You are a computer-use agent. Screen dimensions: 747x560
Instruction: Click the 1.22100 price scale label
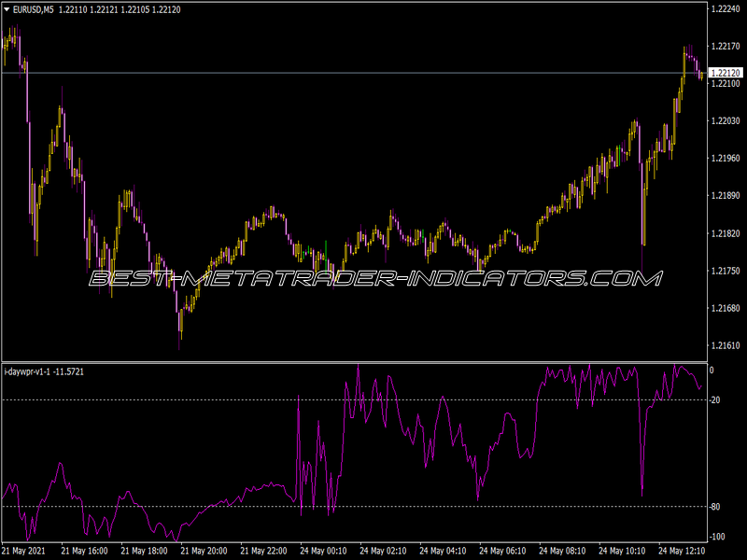coord(726,84)
